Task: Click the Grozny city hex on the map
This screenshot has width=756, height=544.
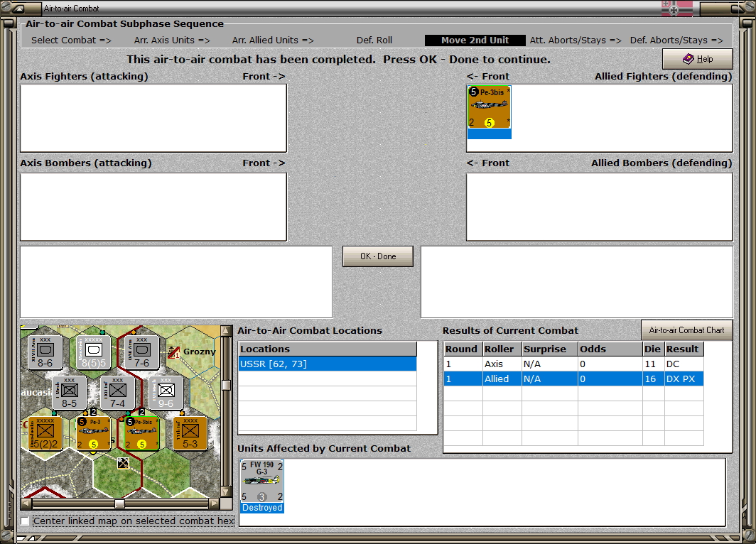Action: pos(192,352)
